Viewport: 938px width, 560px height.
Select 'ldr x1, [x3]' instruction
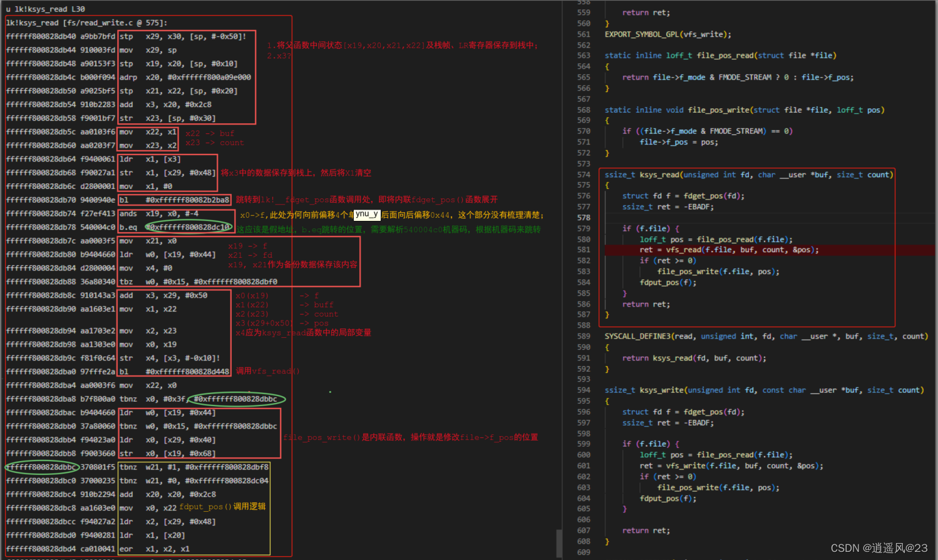coord(150,159)
